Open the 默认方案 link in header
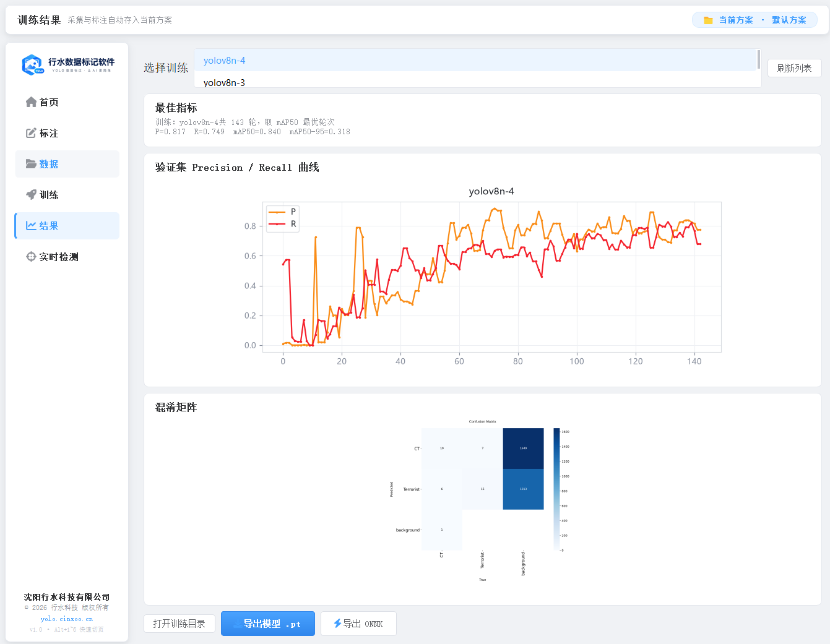This screenshot has width=830, height=644. tap(789, 20)
